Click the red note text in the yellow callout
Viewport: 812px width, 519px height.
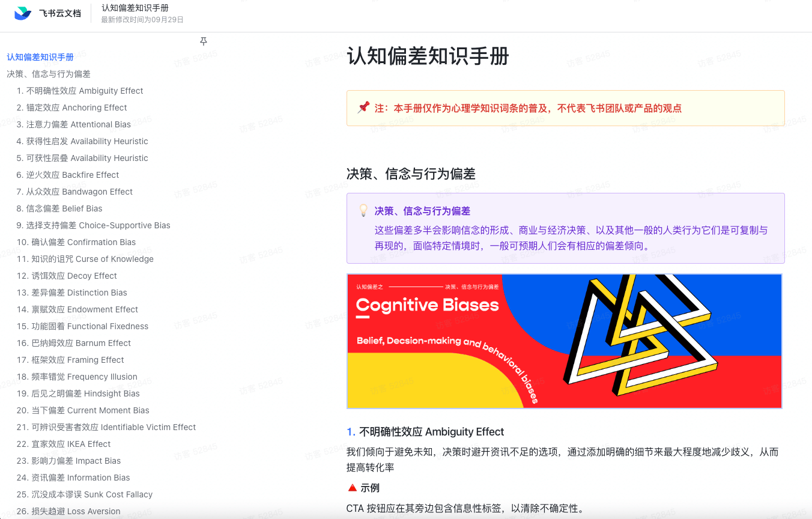[x=528, y=108]
